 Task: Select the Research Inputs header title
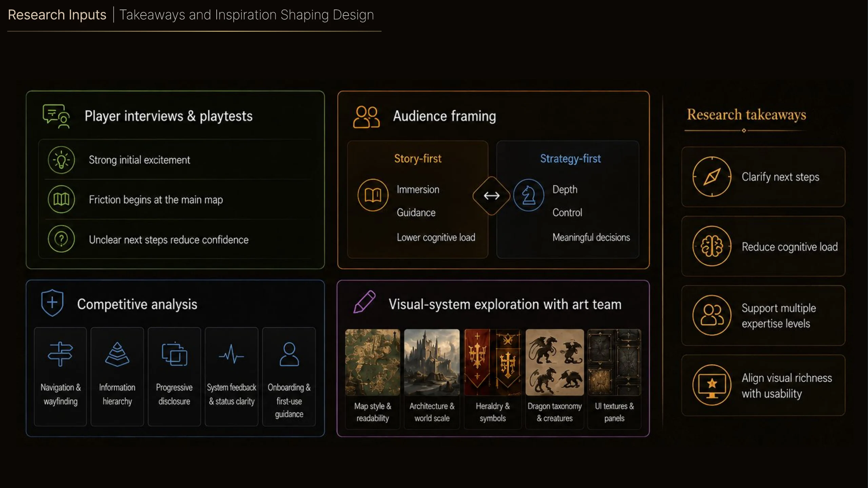[x=57, y=15]
